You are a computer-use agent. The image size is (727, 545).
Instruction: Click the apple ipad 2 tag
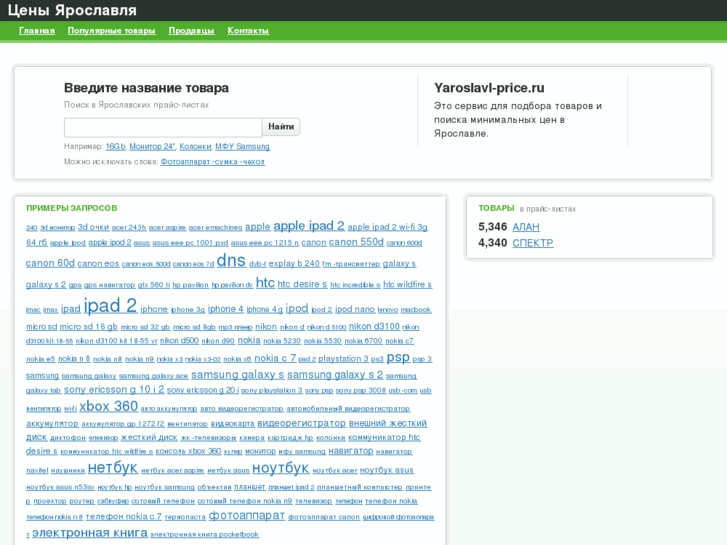pyautogui.click(x=309, y=226)
